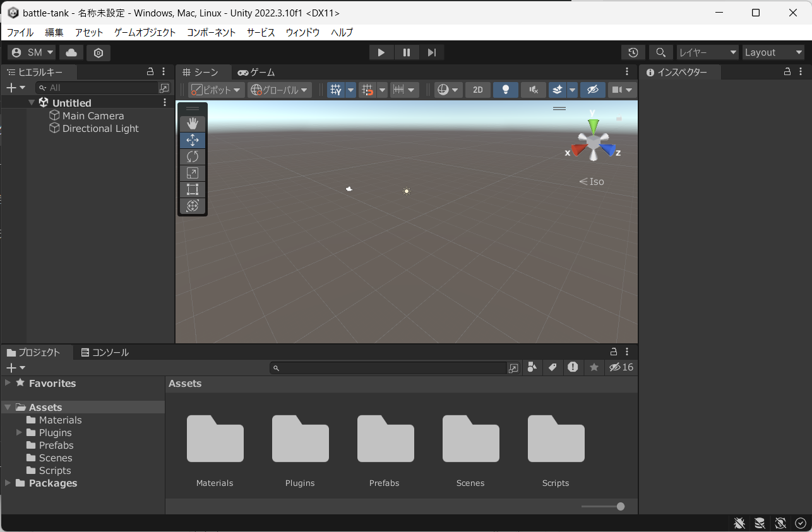Toggle scene view lighting with the bulb icon
812x532 pixels.
505,90
